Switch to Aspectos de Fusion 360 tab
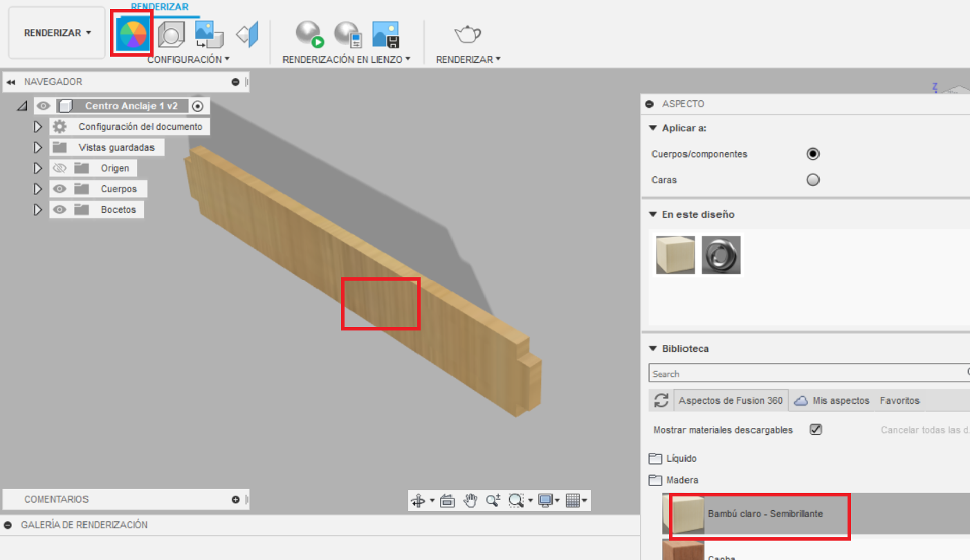The width and height of the screenshot is (970, 560). point(731,400)
